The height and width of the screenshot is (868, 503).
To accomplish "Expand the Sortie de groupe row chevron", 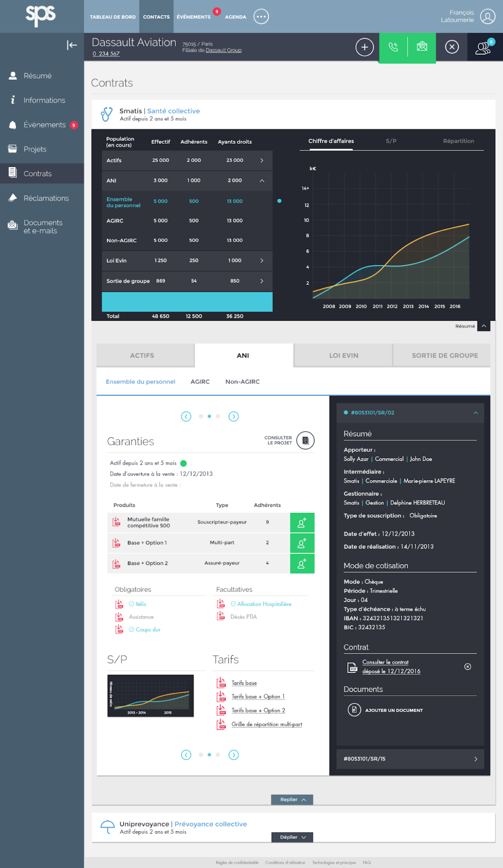I will click(262, 281).
